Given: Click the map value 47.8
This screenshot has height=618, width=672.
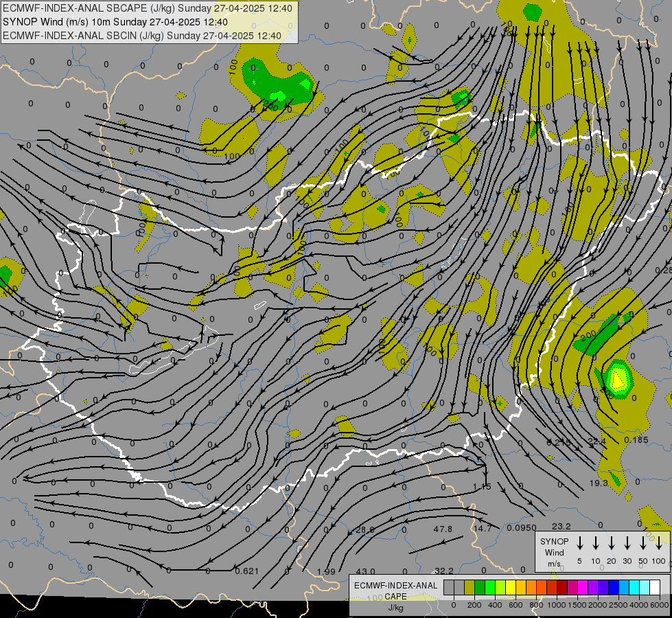Looking at the screenshot, I should [443, 529].
